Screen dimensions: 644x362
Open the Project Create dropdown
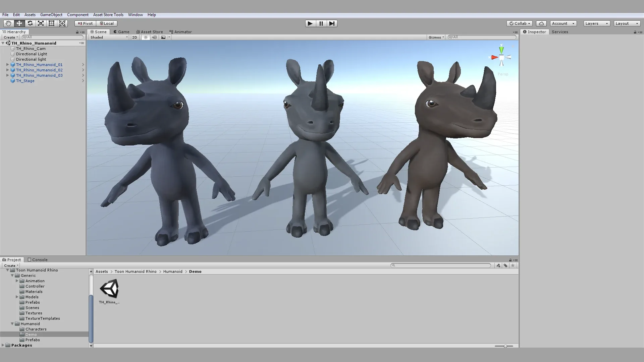(11, 265)
